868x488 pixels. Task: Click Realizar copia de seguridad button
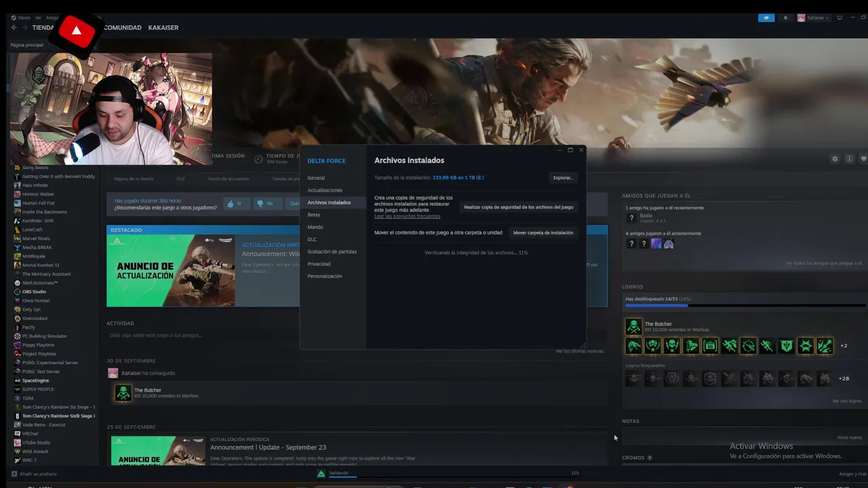pyautogui.click(x=518, y=207)
